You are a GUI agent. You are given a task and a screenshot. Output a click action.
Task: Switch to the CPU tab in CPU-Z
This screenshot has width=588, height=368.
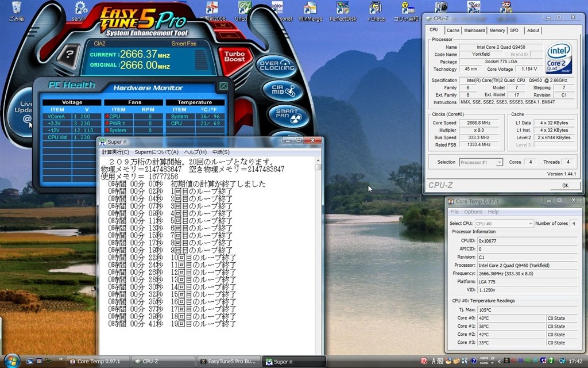(x=434, y=30)
